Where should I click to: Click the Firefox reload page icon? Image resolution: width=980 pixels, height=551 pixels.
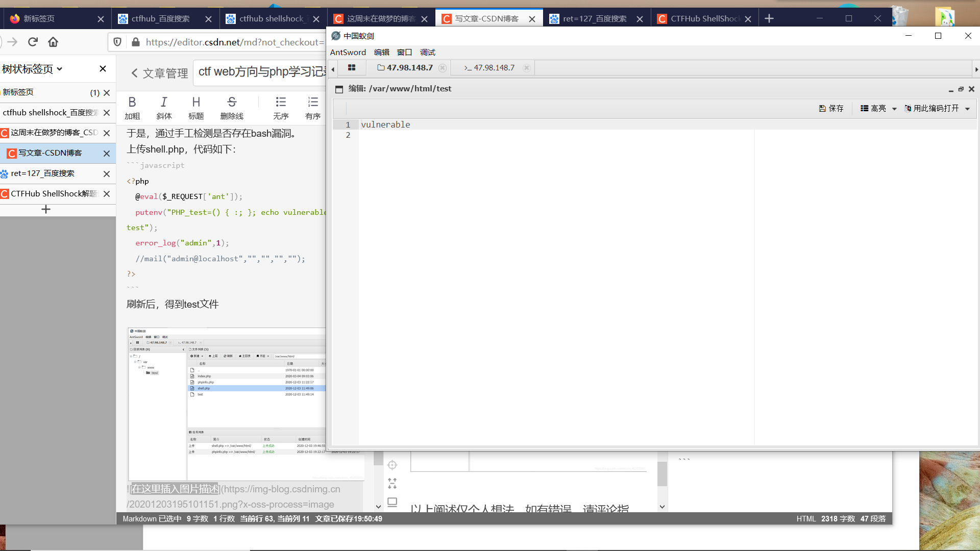pos(33,42)
